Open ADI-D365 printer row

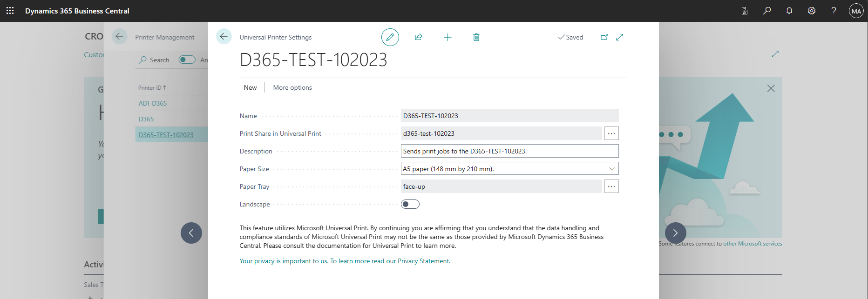pos(153,103)
